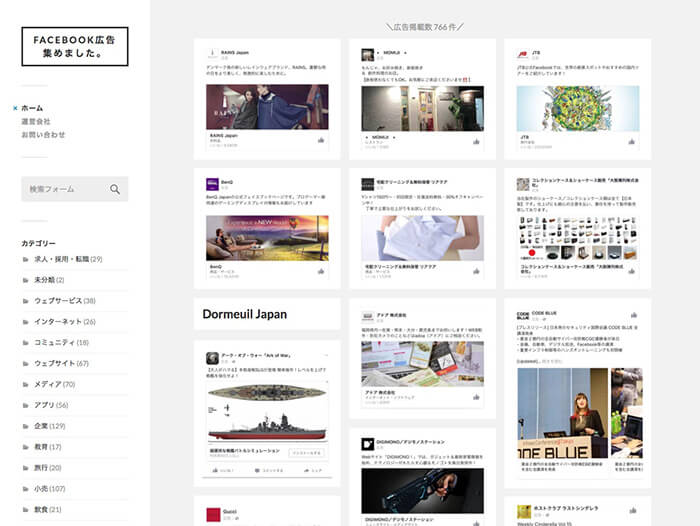
Task: Click the アーク・オブ・ウォー profile avatar
Action: tap(212, 358)
